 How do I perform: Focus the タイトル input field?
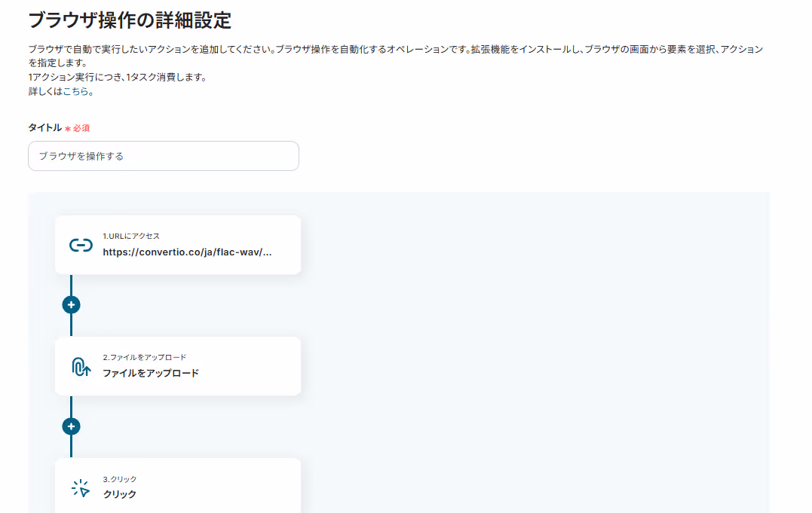164,156
